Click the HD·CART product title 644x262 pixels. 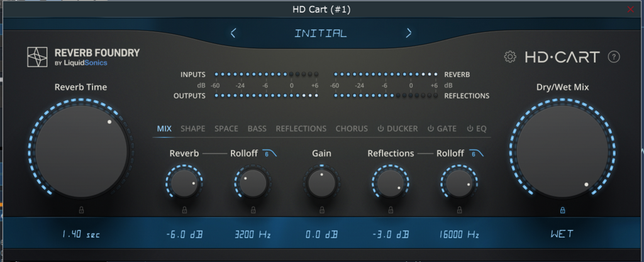pos(562,57)
